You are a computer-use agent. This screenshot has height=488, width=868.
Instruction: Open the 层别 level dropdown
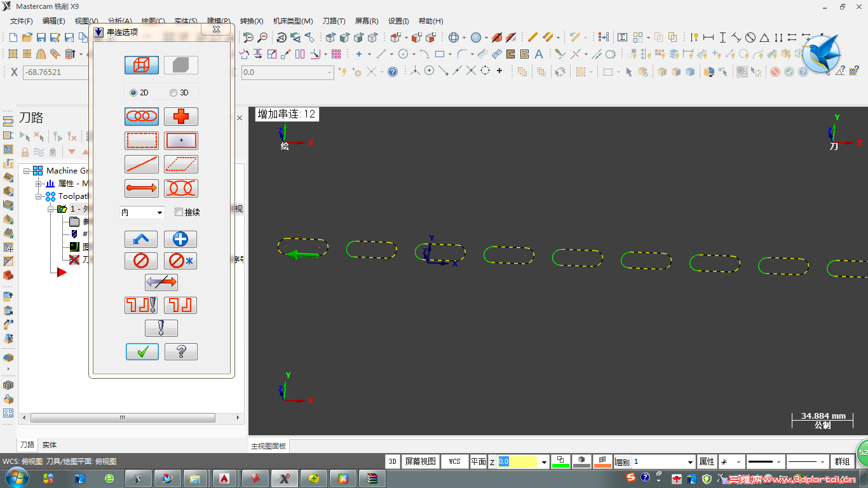(691, 462)
